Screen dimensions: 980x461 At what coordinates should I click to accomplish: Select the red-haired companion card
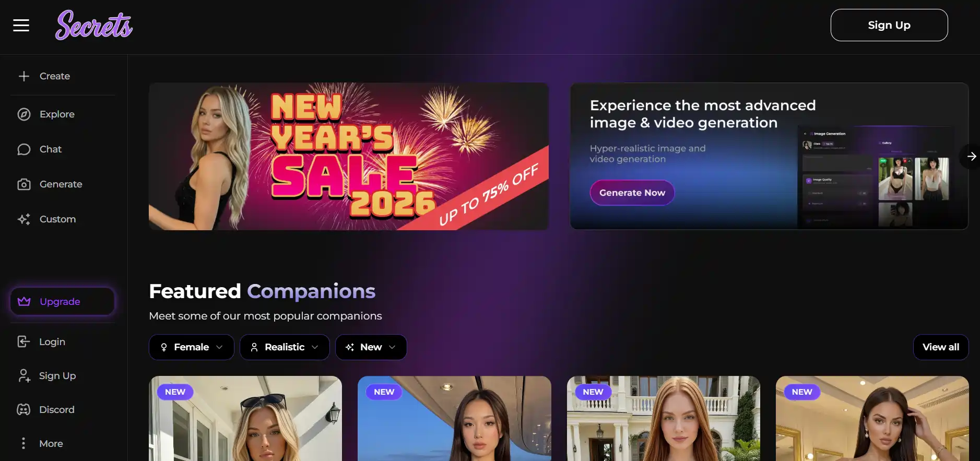click(664, 418)
